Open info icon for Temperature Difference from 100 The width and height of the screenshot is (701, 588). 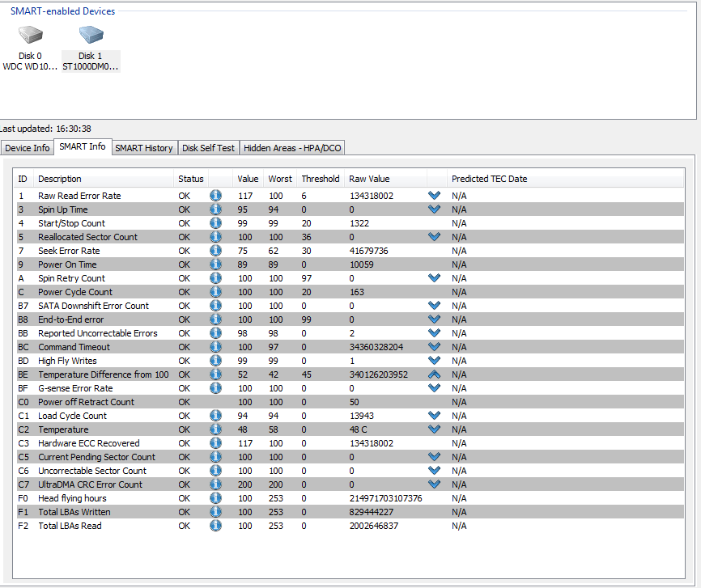click(x=215, y=374)
